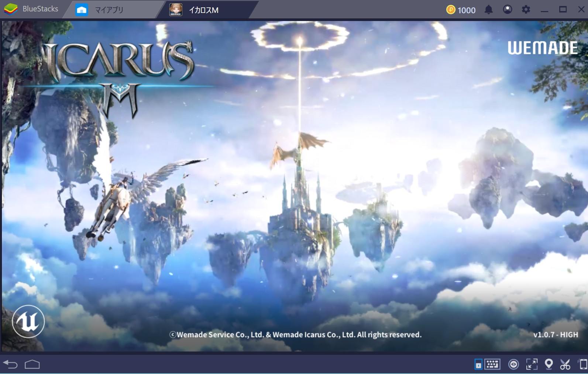
Task: Toggle the eye visibility icon
Action: coord(513,364)
